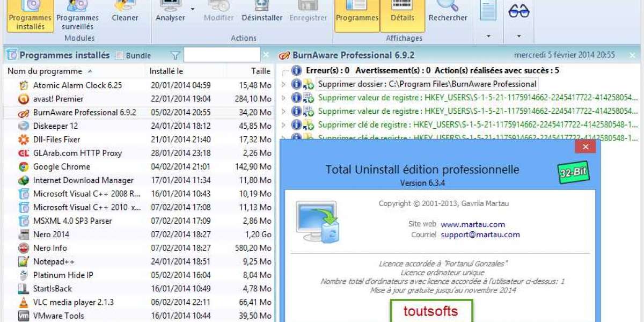Sort by the Taille column header

coord(260,71)
